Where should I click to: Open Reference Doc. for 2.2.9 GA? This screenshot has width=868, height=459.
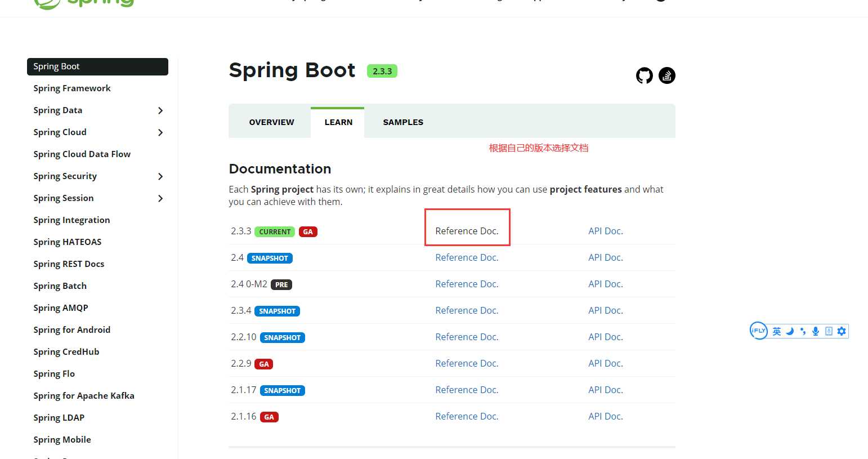pyautogui.click(x=467, y=363)
